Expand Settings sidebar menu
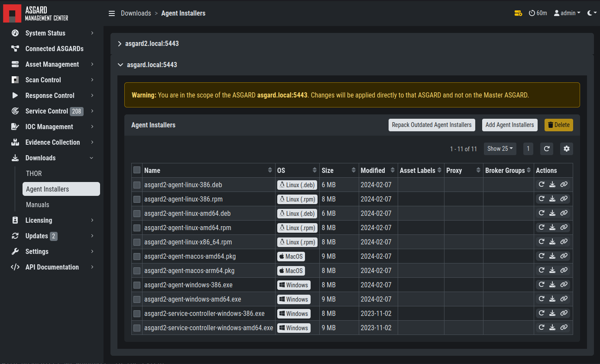Image resolution: width=600 pixels, height=364 pixels. 52,251
